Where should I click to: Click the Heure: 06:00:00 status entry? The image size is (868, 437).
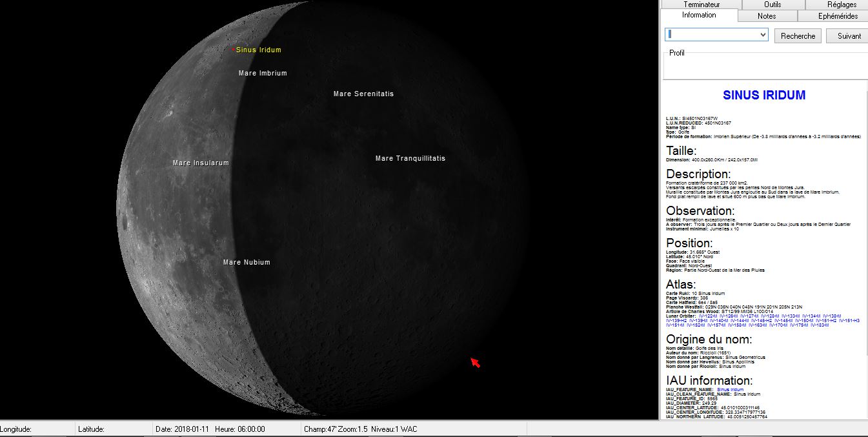pos(239,429)
